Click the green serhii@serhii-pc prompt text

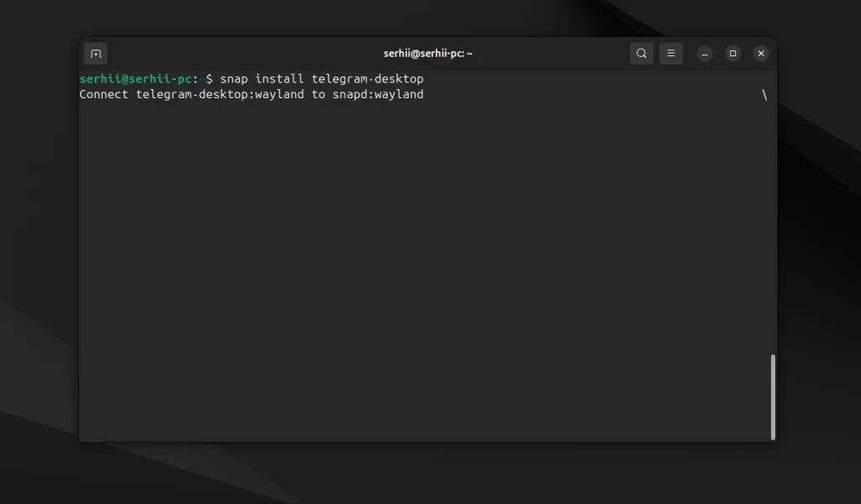pyautogui.click(x=135, y=79)
